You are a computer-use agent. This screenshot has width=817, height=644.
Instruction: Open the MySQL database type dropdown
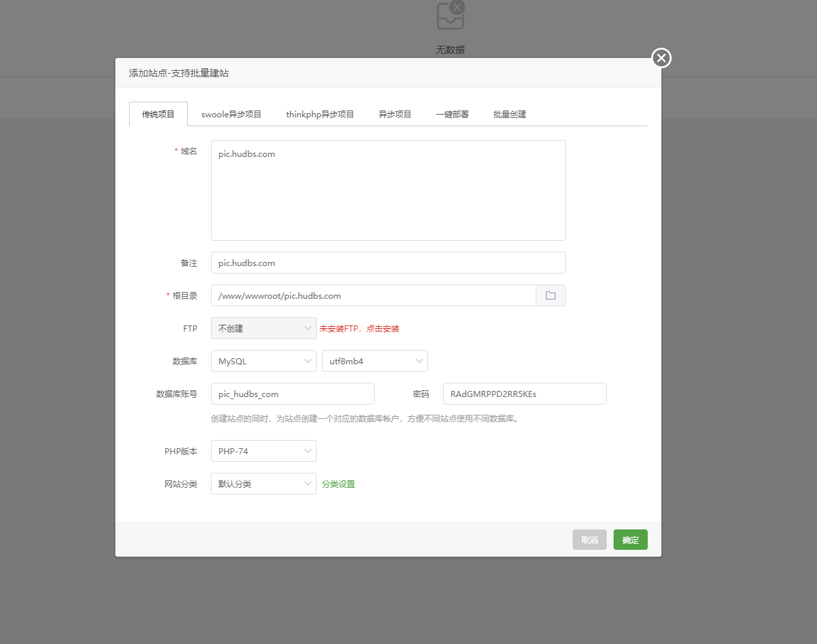coord(263,361)
